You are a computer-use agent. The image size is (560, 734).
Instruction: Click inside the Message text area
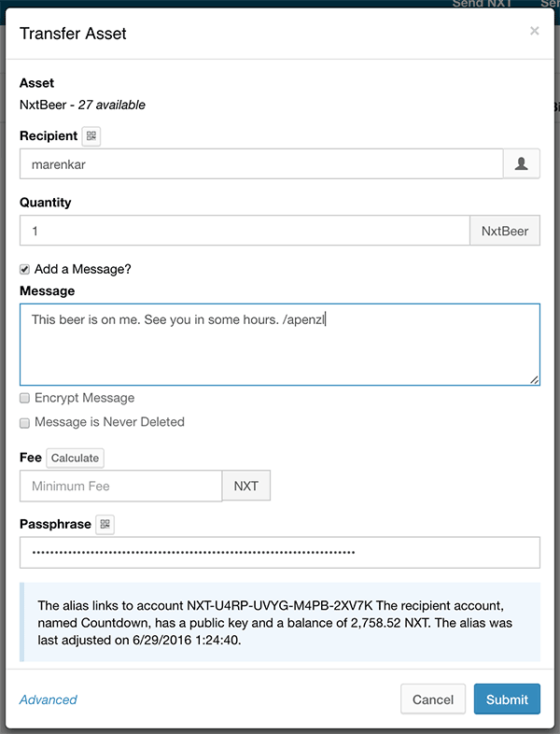click(280, 345)
